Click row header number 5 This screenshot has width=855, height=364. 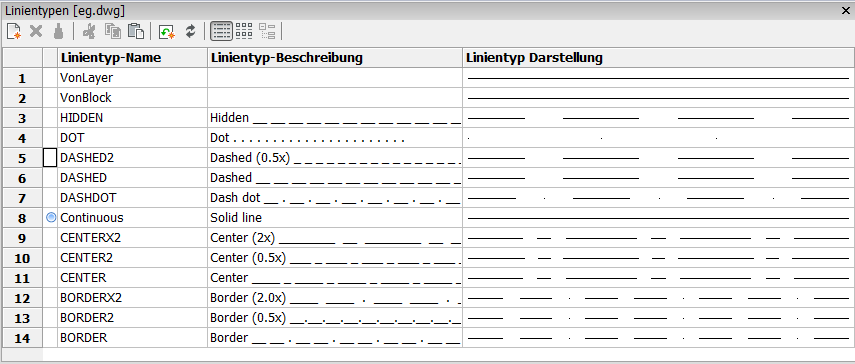[22, 158]
